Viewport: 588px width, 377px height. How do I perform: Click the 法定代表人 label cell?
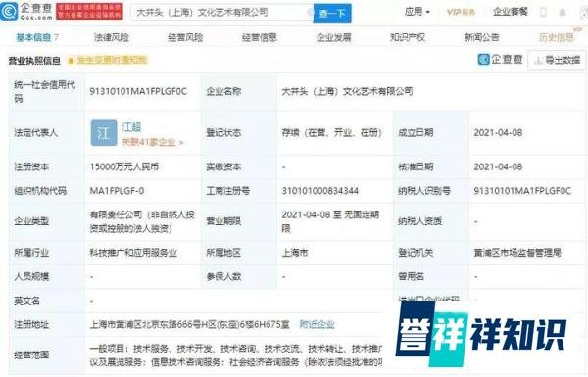[46, 133]
